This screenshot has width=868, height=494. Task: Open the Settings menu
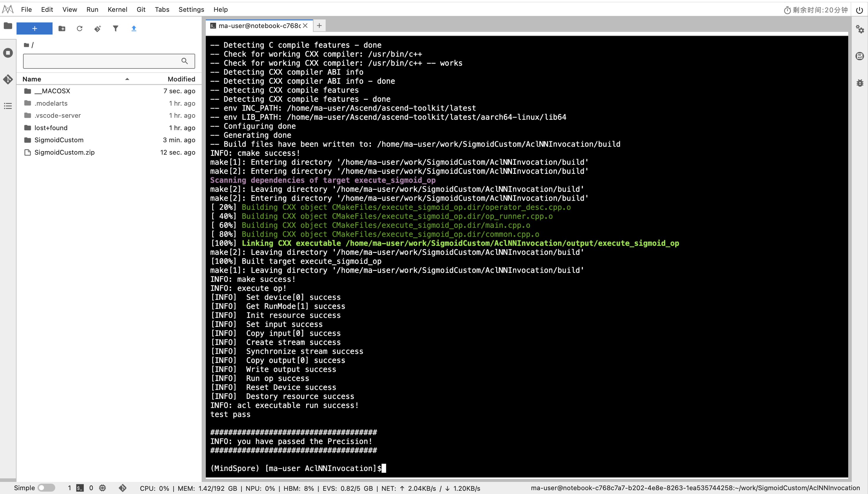tap(191, 9)
